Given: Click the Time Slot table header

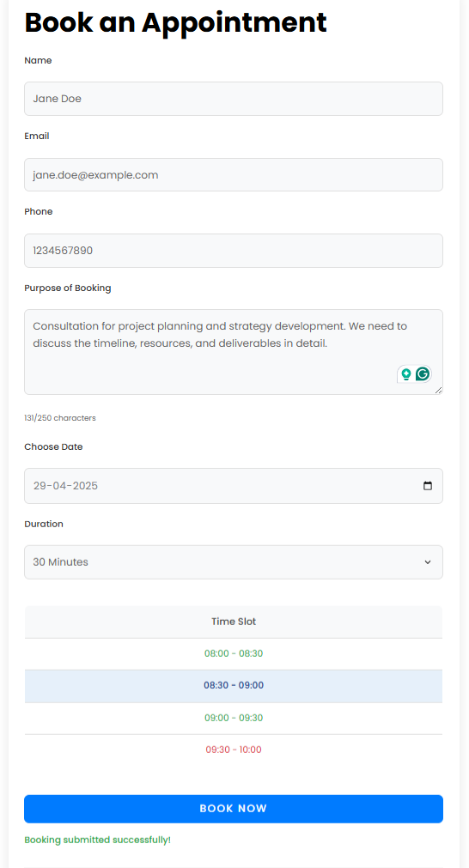Looking at the screenshot, I should pyautogui.click(x=234, y=622).
